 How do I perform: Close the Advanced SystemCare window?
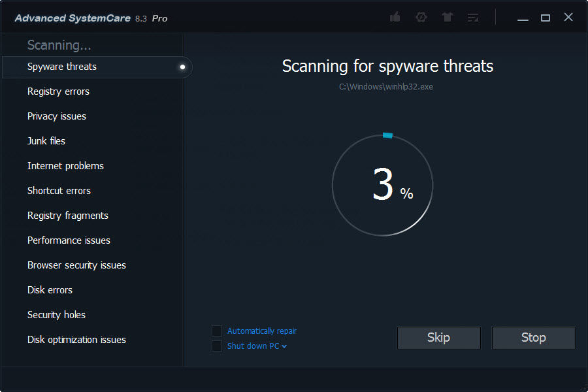coord(568,17)
